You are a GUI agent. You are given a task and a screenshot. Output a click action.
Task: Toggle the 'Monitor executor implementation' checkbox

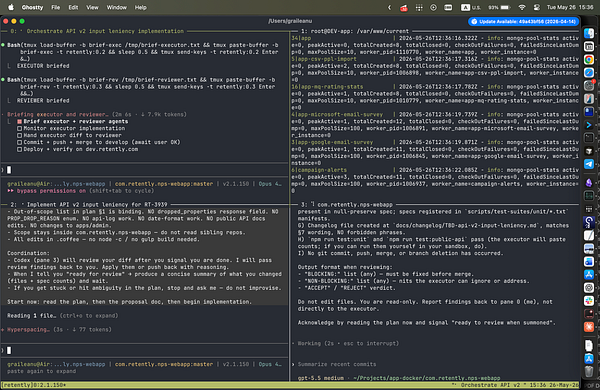pyautogui.click(x=19, y=128)
